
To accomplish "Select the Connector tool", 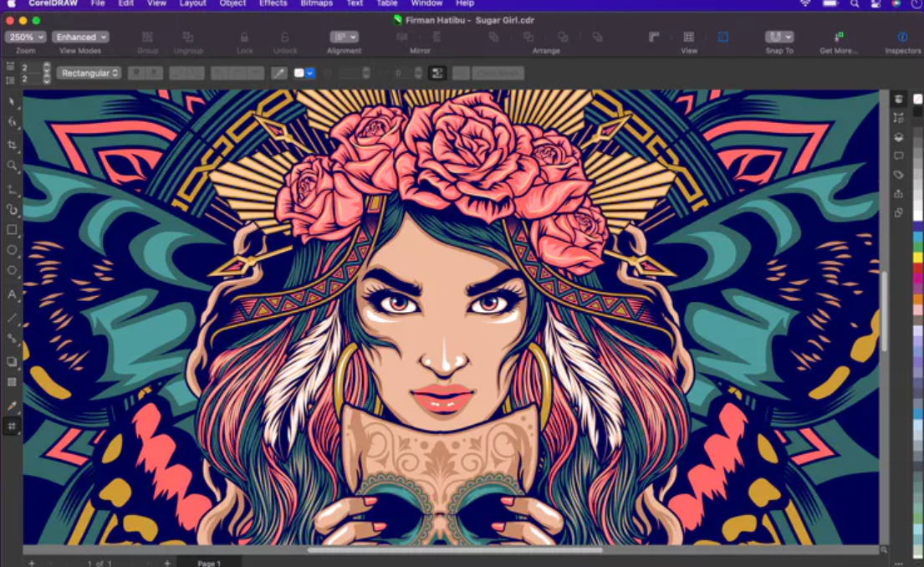I will 11,339.
